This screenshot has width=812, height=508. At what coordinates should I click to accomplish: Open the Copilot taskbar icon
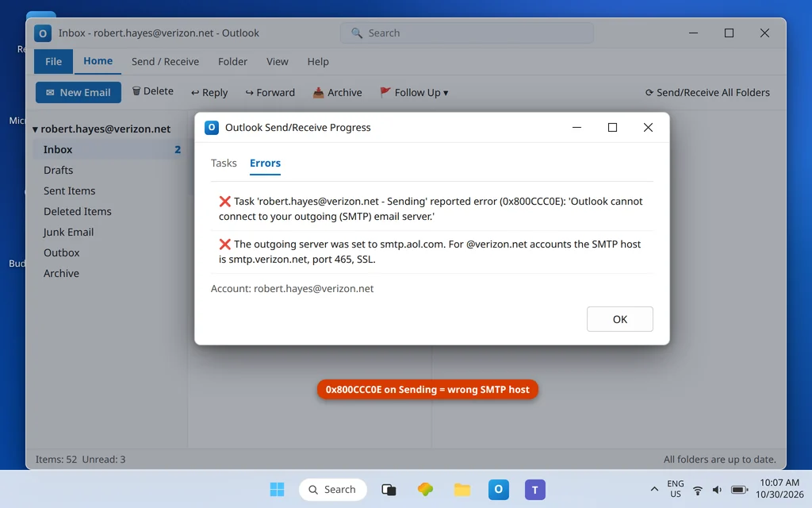click(425, 489)
